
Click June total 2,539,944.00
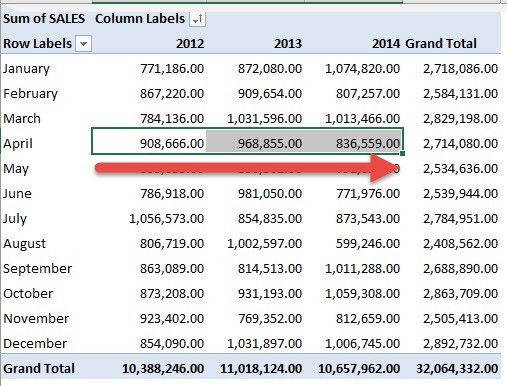[461, 194]
